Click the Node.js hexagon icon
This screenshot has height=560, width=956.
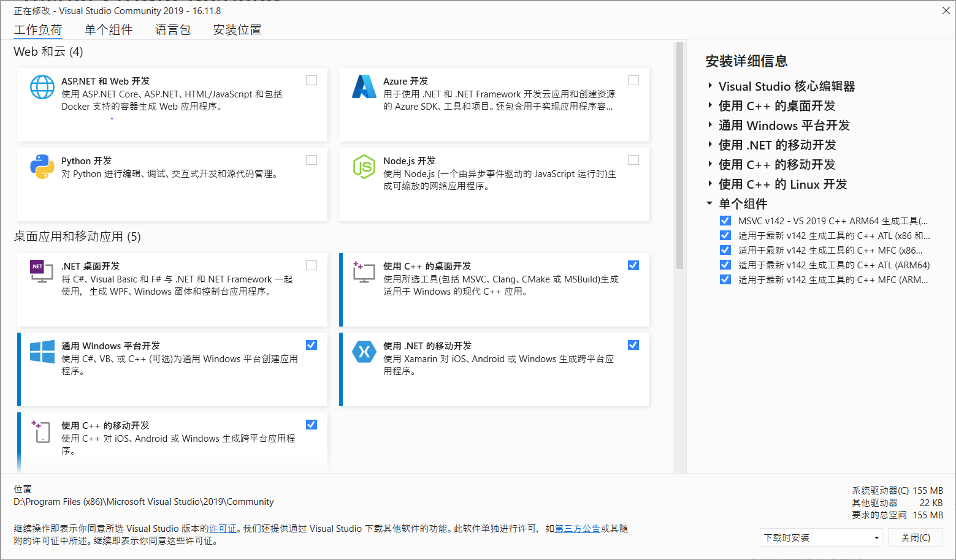(364, 167)
